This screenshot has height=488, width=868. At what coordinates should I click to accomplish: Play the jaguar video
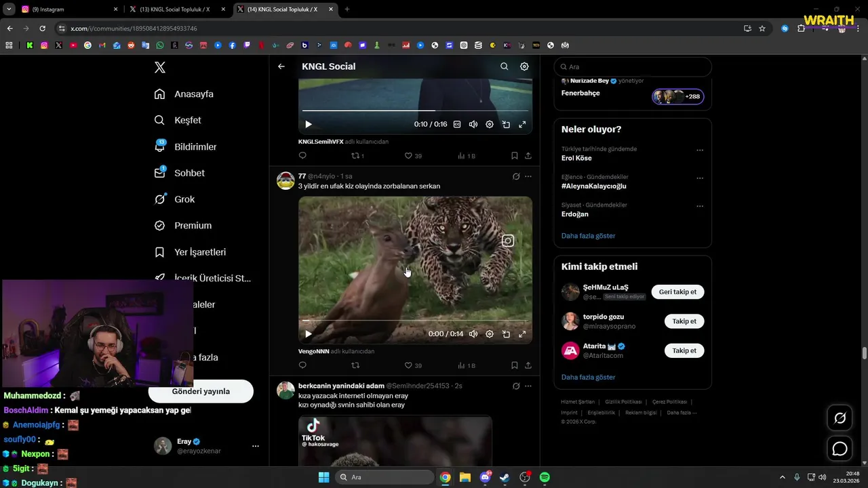309,333
